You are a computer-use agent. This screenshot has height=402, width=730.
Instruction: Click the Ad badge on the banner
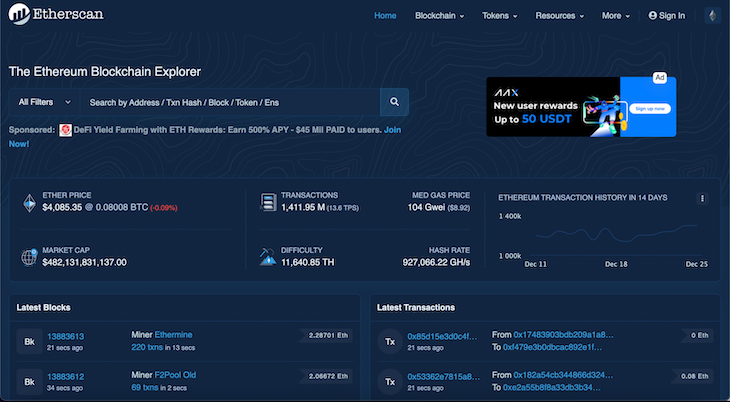(x=659, y=78)
